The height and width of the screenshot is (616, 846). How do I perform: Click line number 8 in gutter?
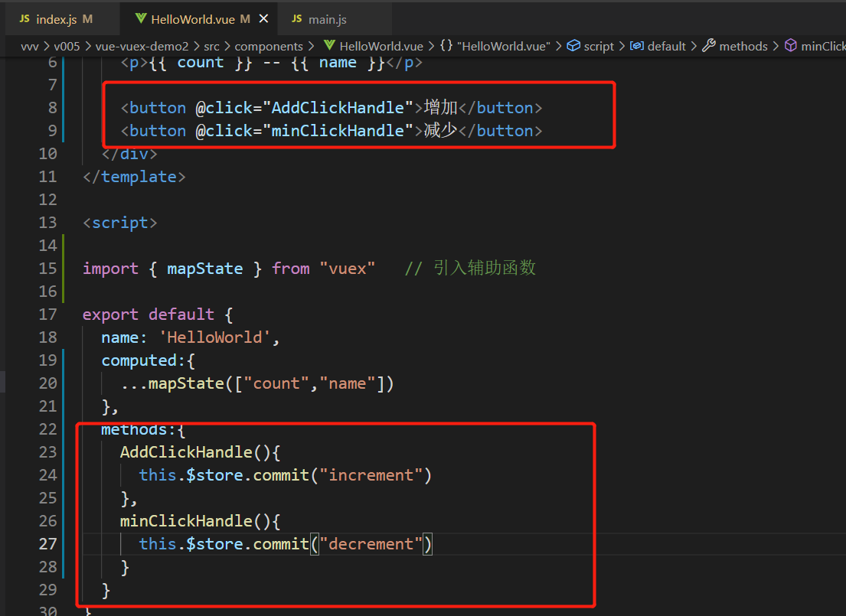click(52, 108)
